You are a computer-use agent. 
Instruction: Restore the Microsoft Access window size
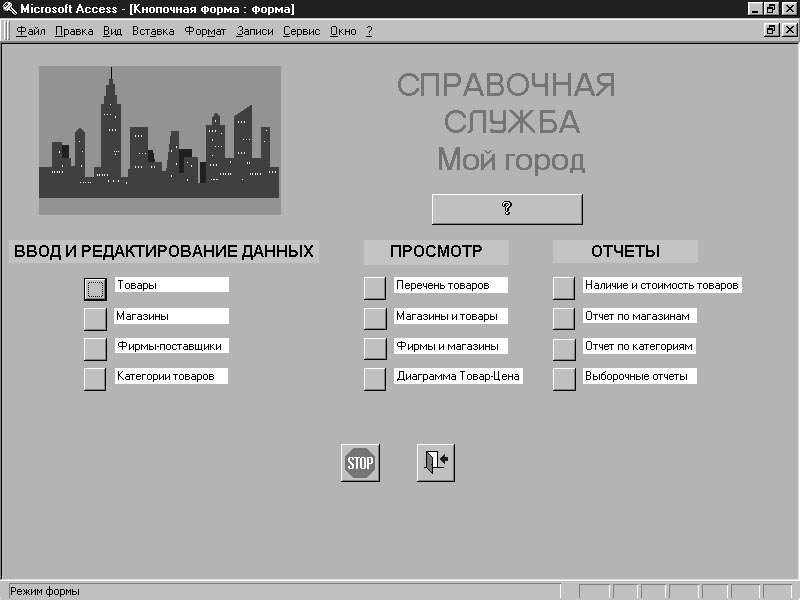coord(770,9)
